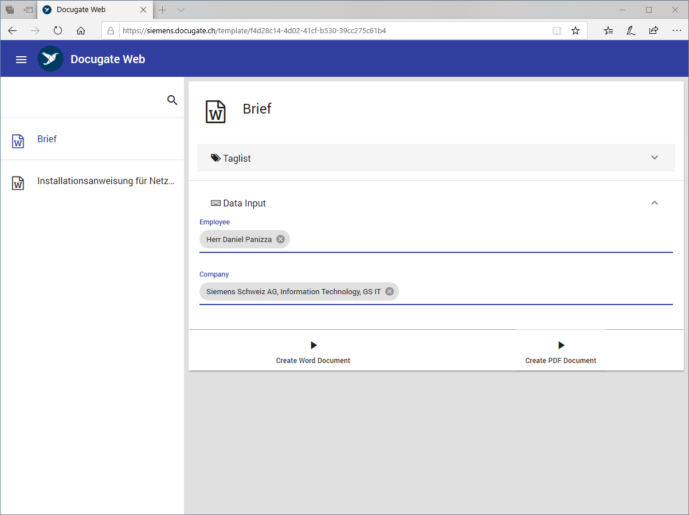Refresh the browser page
Viewport: 689px width, 515px height.
(58, 30)
